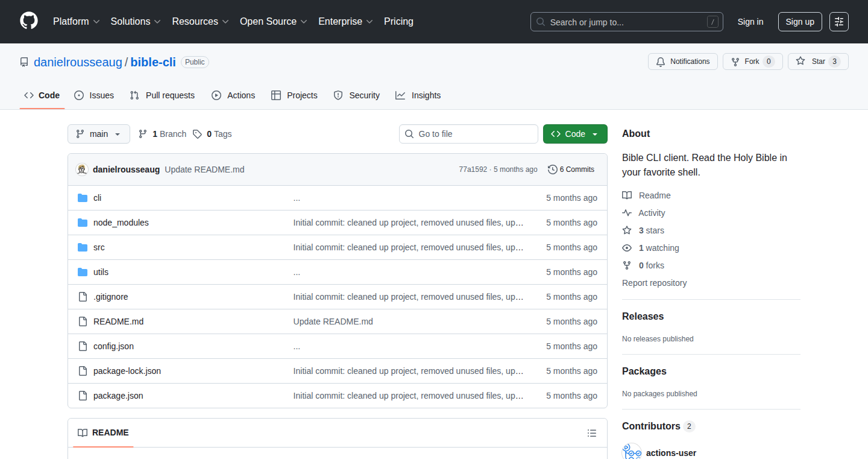Click the book icon in the README tab header
Screen dimensions: 868x459
pyautogui.click(x=83, y=432)
